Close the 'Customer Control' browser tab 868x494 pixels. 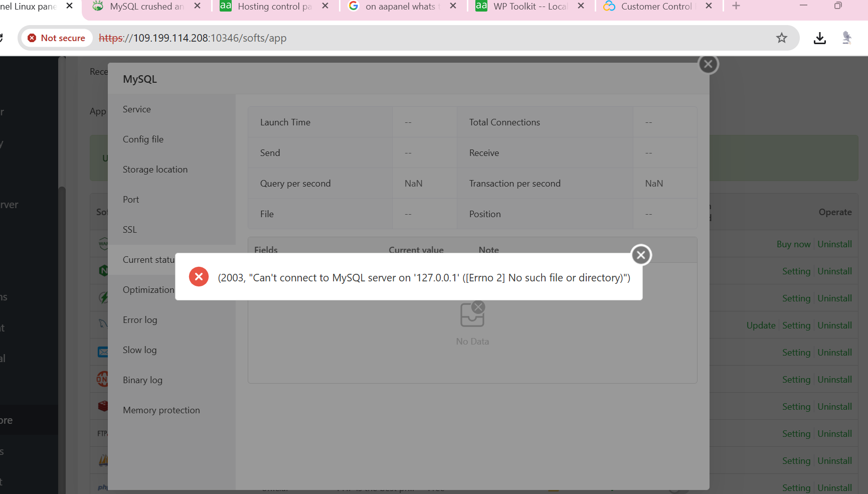click(x=709, y=6)
